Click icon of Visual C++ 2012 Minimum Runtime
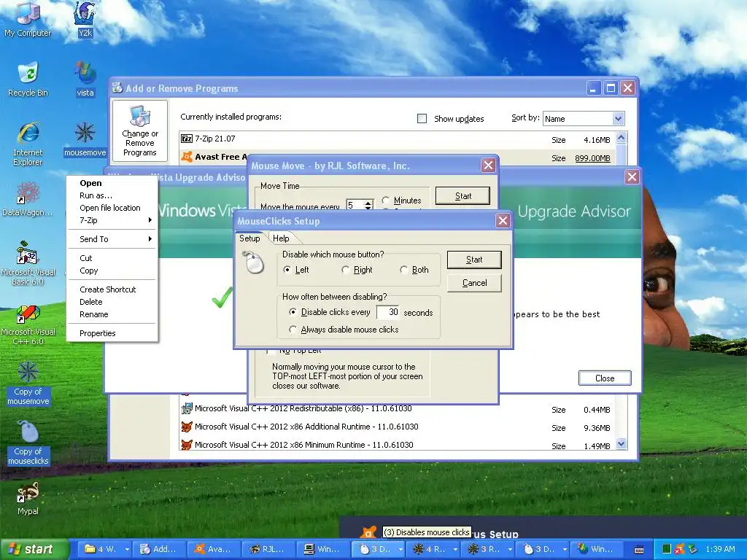747x560 pixels. coord(187,445)
